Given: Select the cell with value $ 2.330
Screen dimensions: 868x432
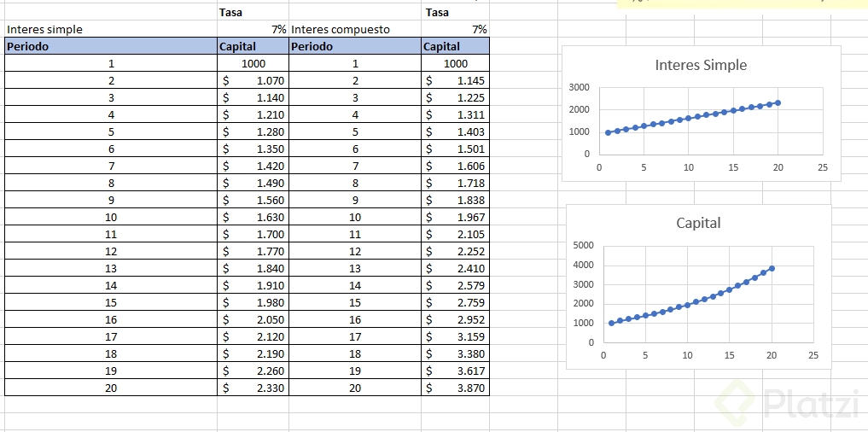Looking at the screenshot, I should pos(253,388).
